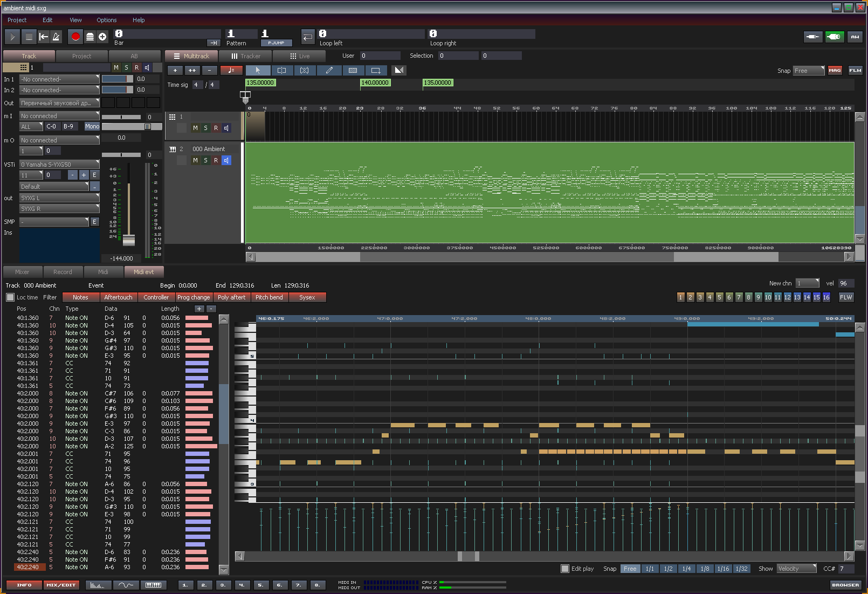
Task: Toggle the MAG magnet snap button
Action: tap(835, 70)
